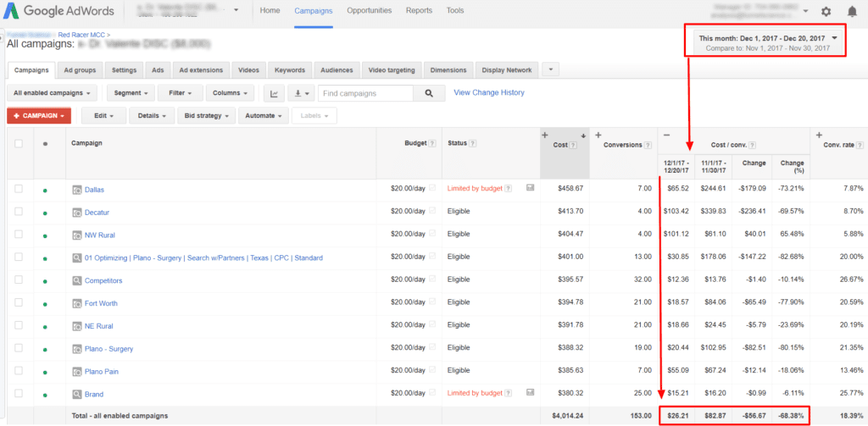
Task: Select the Fort Worth campaign checkbox
Action: [x=19, y=302]
